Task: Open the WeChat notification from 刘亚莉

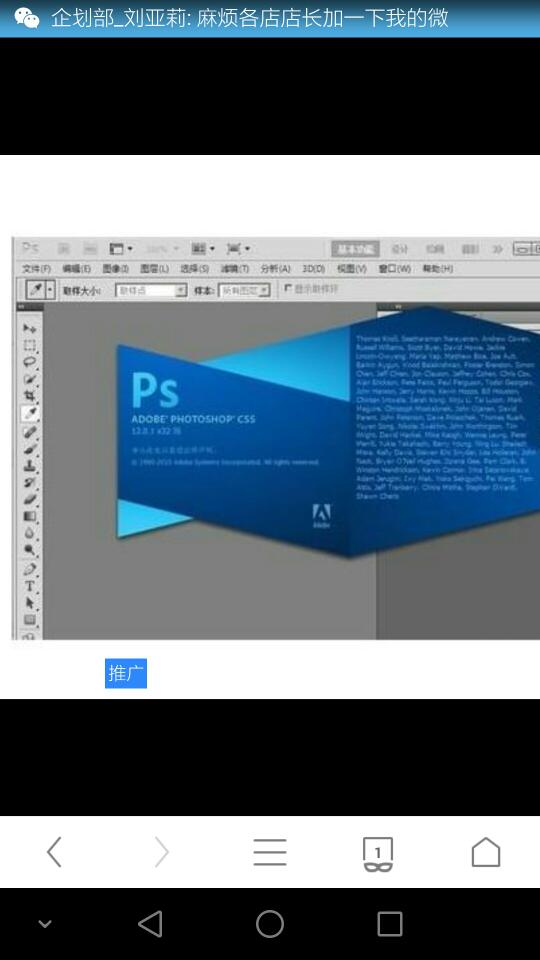Action: click(x=270, y=18)
